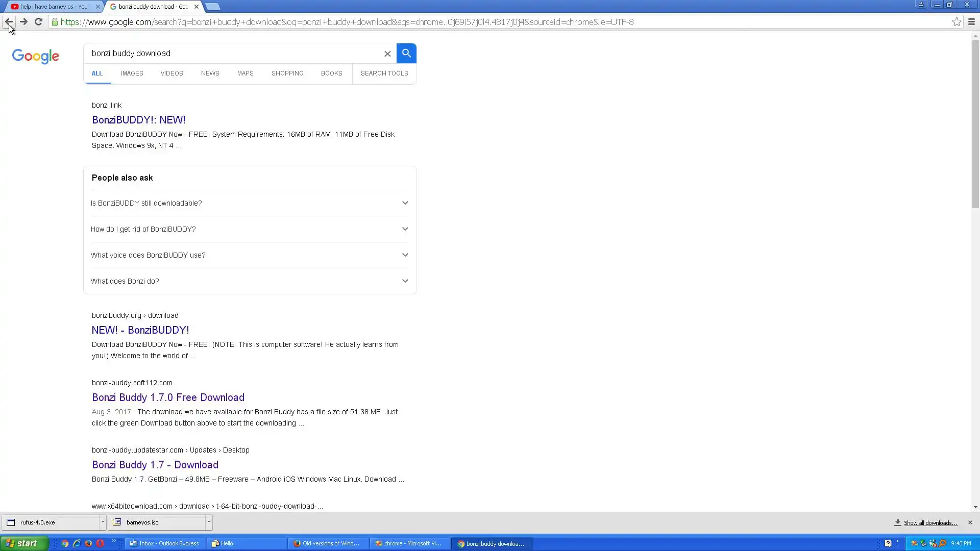Close the downloads bar
Viewport: 980px width, 551px height.
point(970,522)
